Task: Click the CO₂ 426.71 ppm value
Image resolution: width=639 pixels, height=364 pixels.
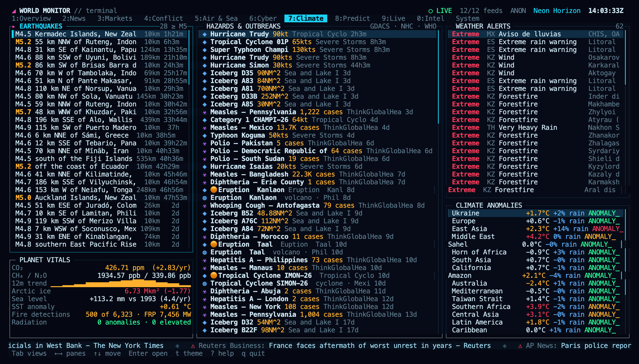Action: pos(125,268)
